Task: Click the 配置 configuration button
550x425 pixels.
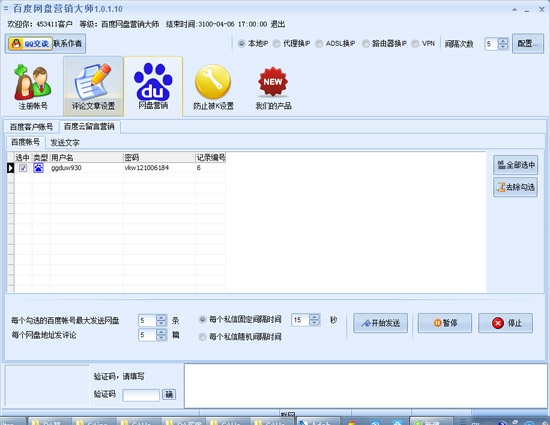Action: [528, 43]
